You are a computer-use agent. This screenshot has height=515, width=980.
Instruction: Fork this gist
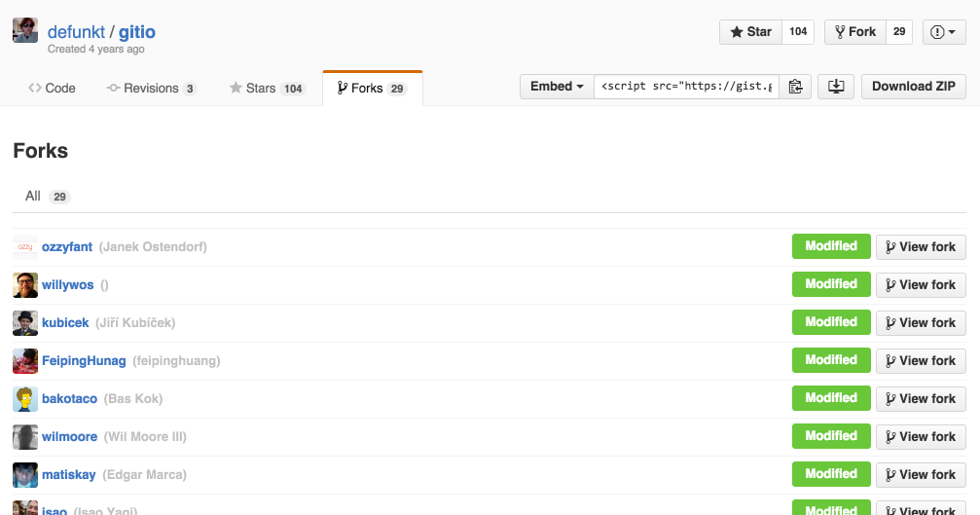[854, 32]
